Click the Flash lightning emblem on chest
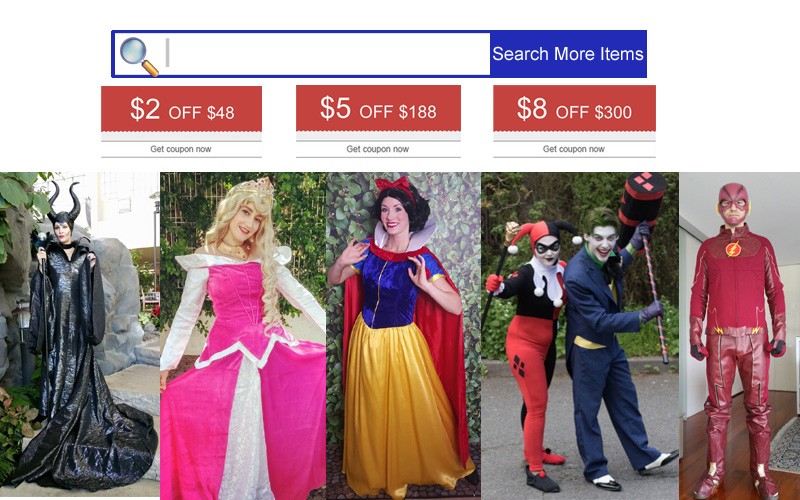 point(733,249)
